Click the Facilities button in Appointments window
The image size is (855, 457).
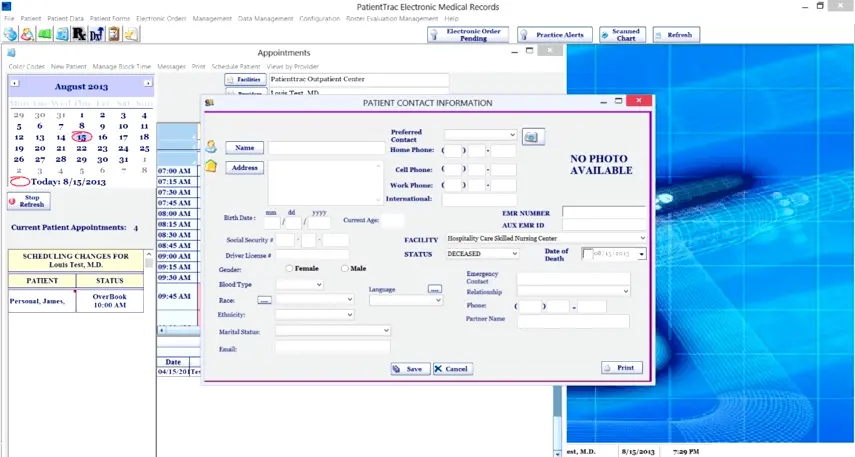click(245, 80)
